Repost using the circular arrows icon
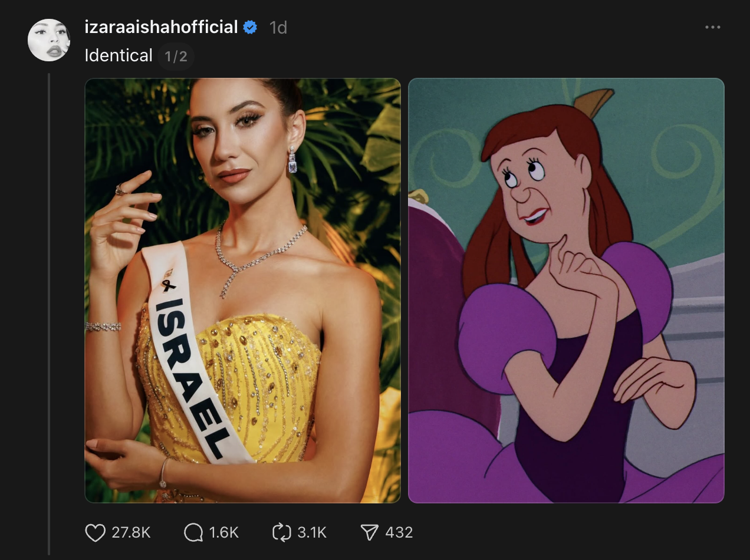This screenshot has width=750, height=560. click(282, 533)
